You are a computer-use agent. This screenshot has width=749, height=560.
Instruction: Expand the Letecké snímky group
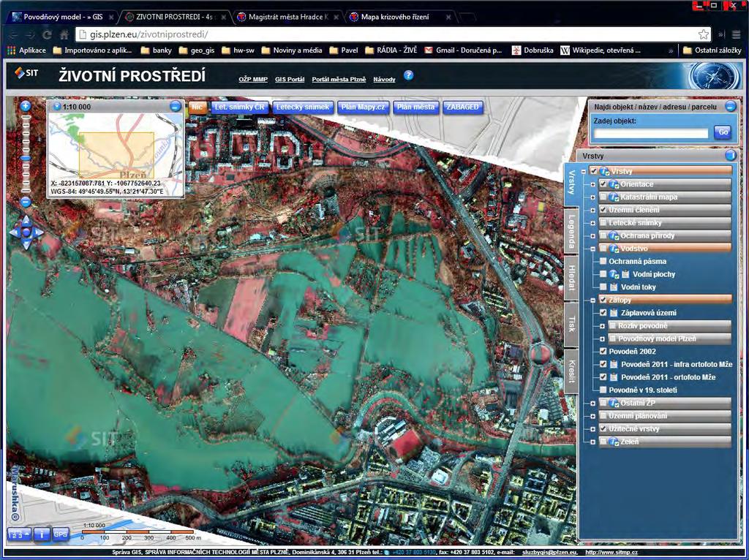pos(592,223)
